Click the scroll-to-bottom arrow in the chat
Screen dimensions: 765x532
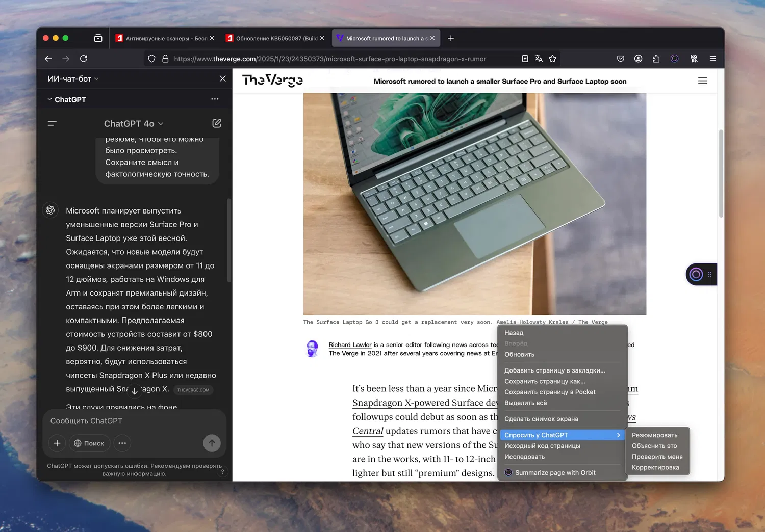pos(135,391)
